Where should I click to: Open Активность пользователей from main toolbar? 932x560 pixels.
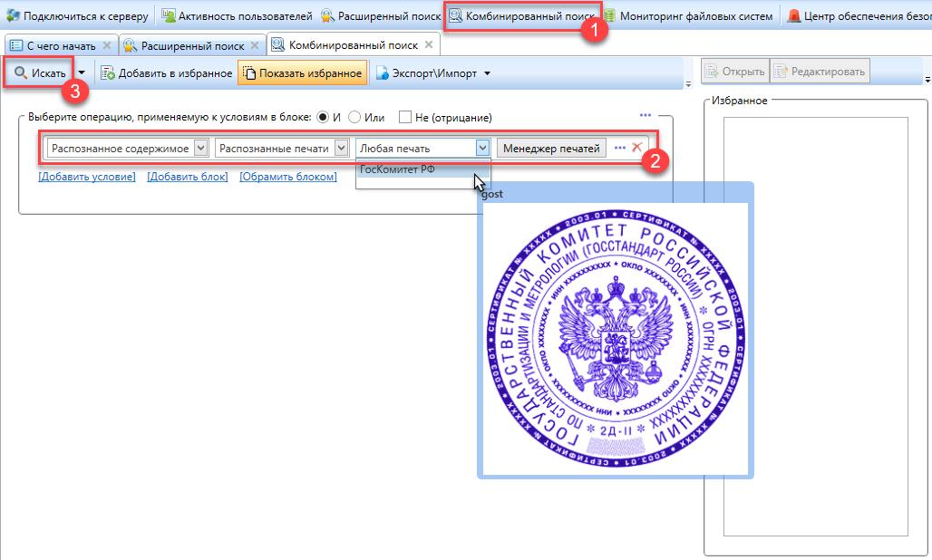click(238, 16)
